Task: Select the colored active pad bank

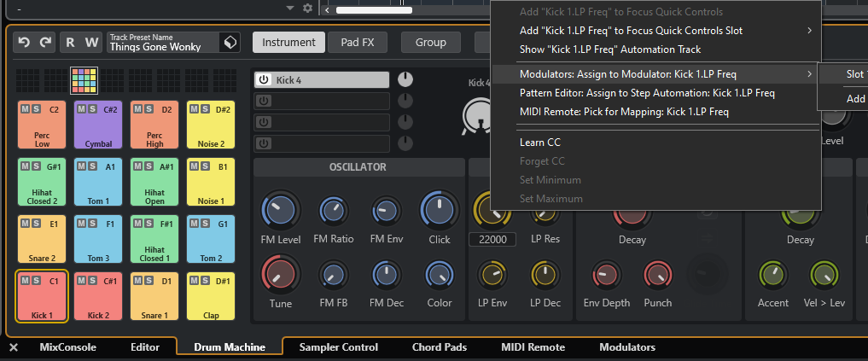Action: click(84, 81)
